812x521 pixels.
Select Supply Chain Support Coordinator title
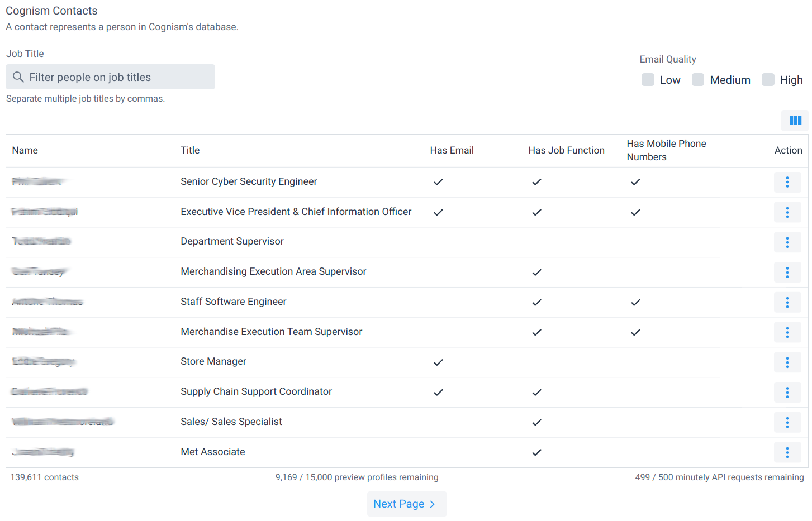(256, 391)
